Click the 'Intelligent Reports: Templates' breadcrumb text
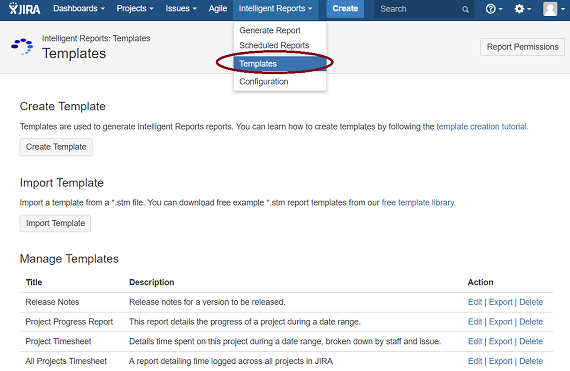 point(96,39)
